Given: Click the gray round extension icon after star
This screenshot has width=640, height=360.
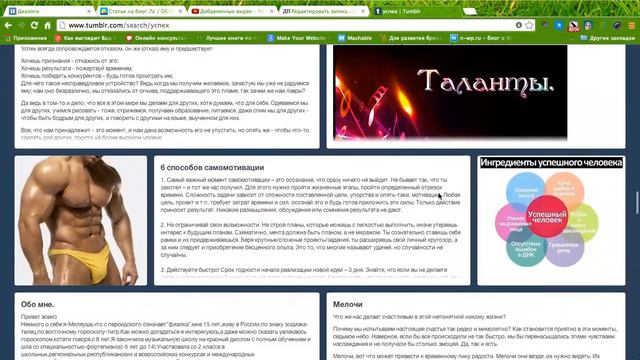Looking at the screenshot, I should click(x=544, y=25).
